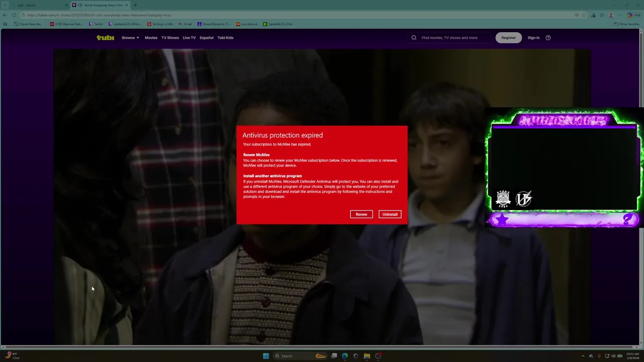
Task: Open the browser profile avatar
Action: pyautogui.click(x=612, y=15)
